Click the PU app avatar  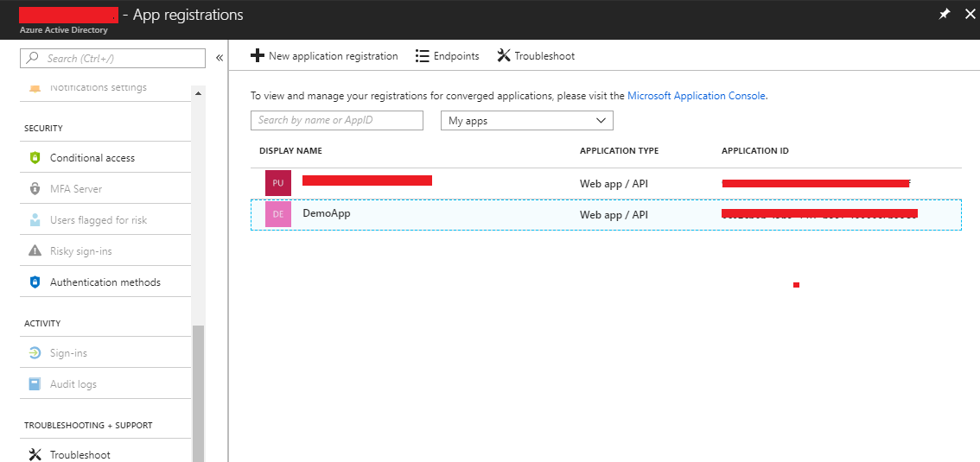[x=278, y=183]
